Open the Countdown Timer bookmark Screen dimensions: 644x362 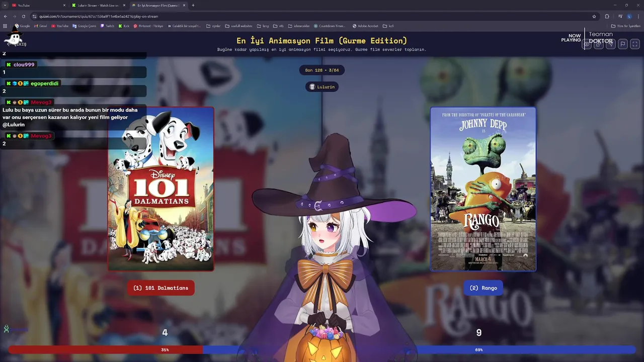(330, 26)
